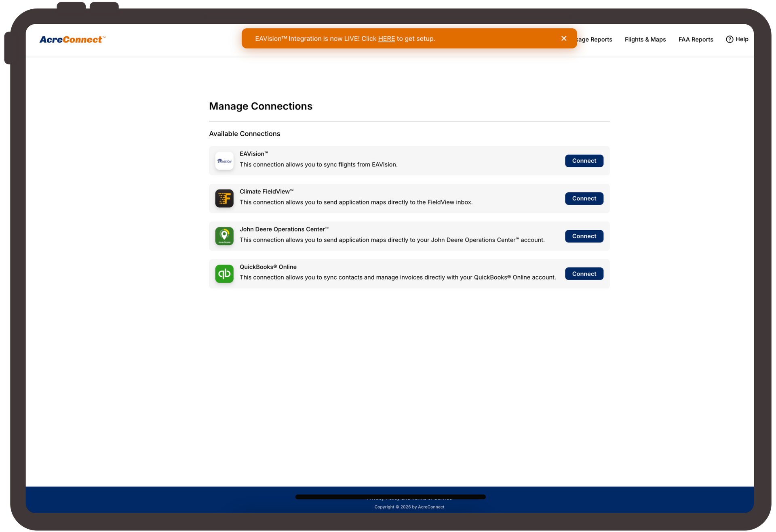
Task: Click the John Deere Operations Center™ title
Action: click(x=284, y=229)
